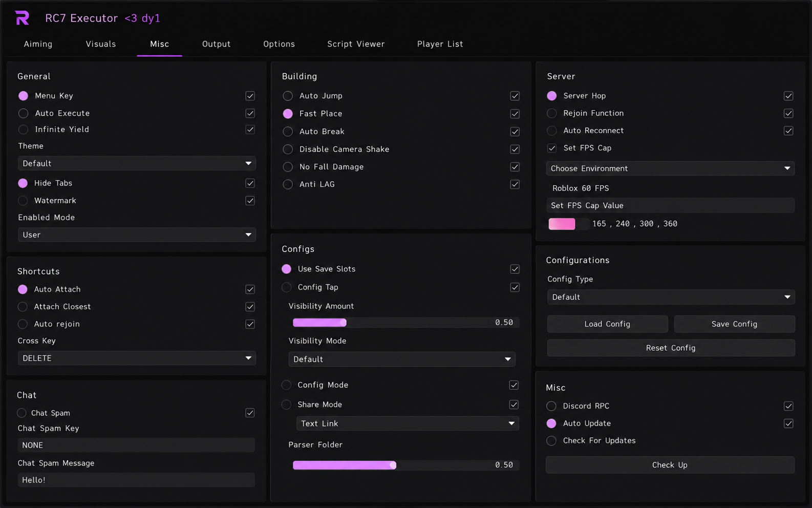Click the Chat Spam Message field
The width and height of the screenshot is (812, 508).
[x=136, y=480]
